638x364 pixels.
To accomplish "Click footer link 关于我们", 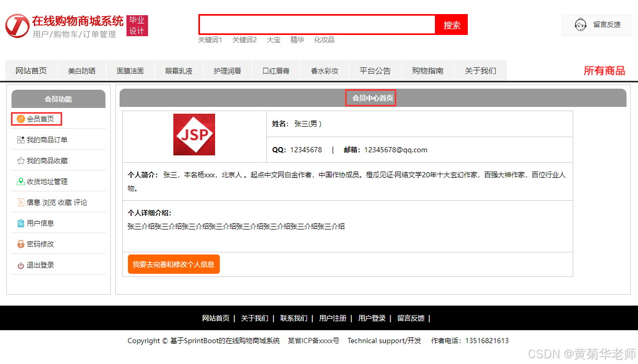I will tap(255, 318).
